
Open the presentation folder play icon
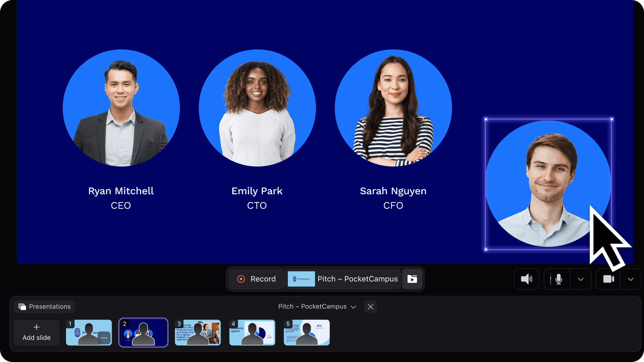(412, 279)
